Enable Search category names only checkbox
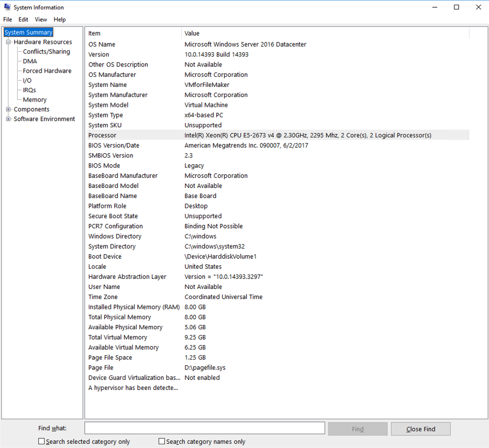The image size is (489, 448). [x=162, y=441]
